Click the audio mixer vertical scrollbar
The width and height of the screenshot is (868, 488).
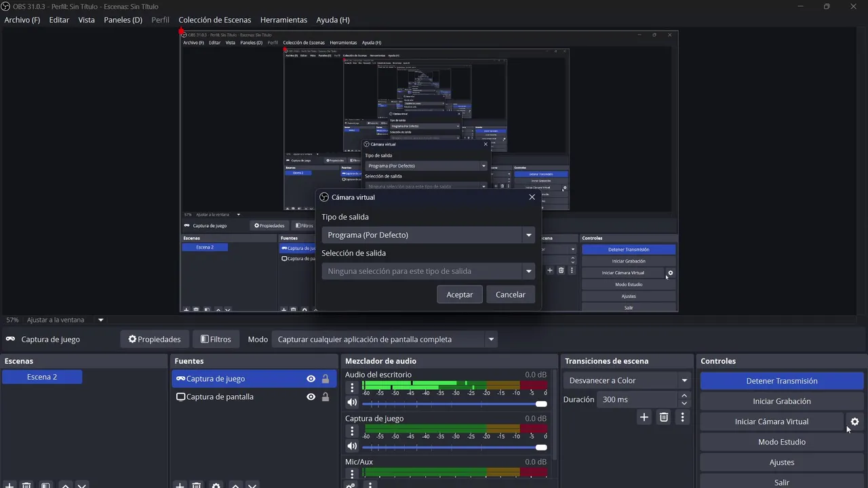pos(555,415)
